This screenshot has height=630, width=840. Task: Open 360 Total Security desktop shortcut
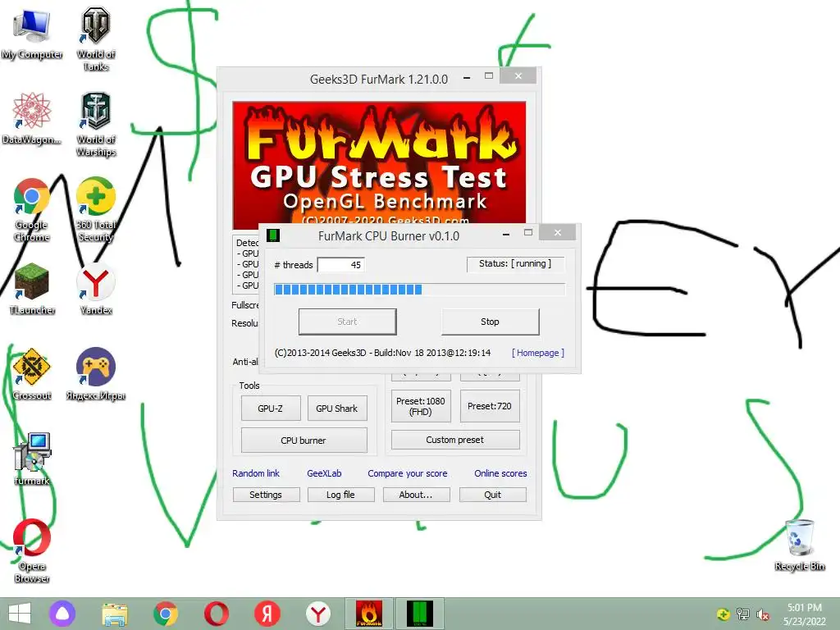coord(96,209)
